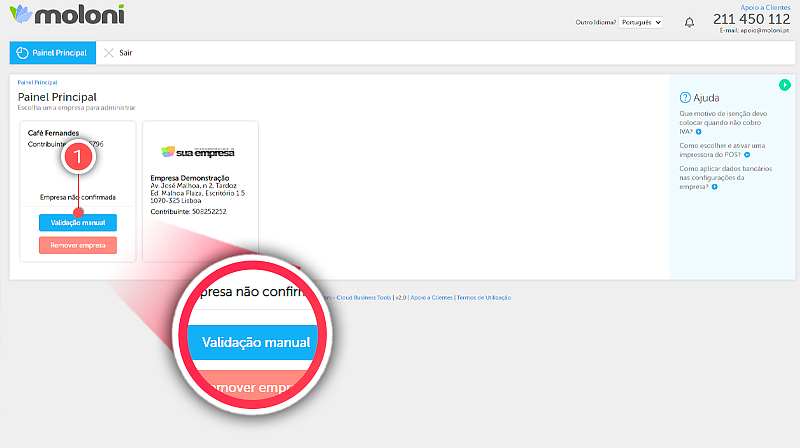
Task: Click arrow icon after IVA exemption question
Action: tap(698, 131)
